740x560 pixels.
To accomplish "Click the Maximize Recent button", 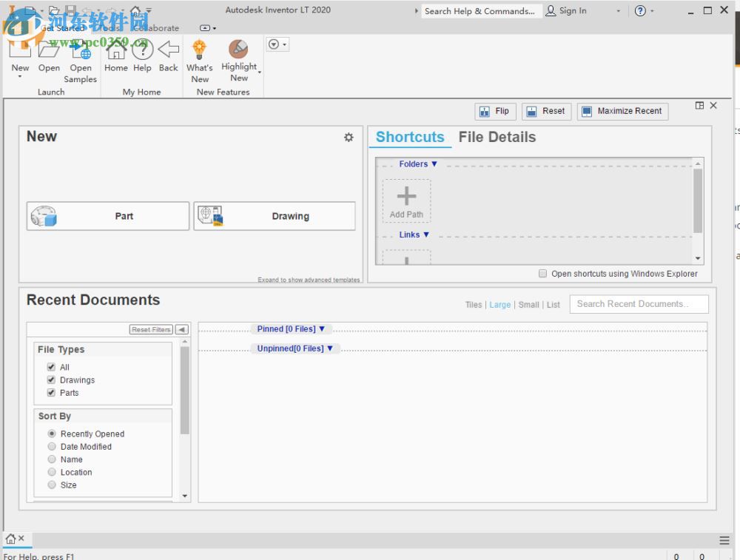I will click(x=622, y=111).
